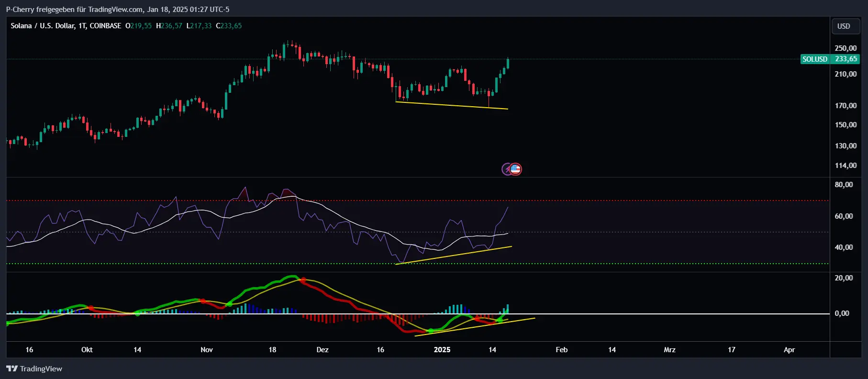Click the 40,00 RSI axis label
868x379 pixels.
tap(844, 247)
